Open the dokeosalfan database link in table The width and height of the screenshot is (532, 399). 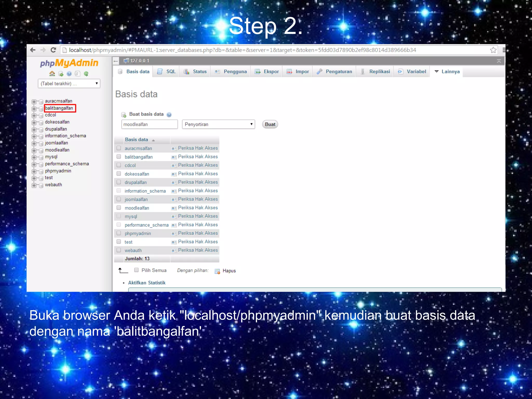click(x=137, y=174)
